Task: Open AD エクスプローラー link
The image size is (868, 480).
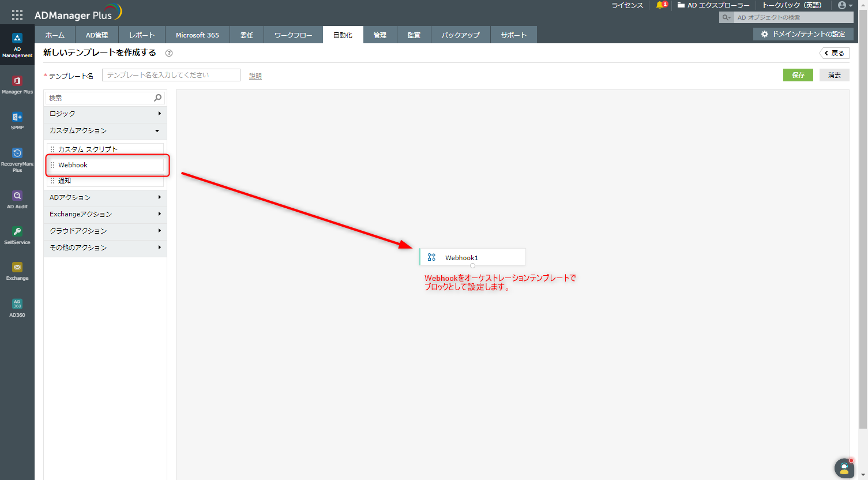Action: [x=714, y=5]
